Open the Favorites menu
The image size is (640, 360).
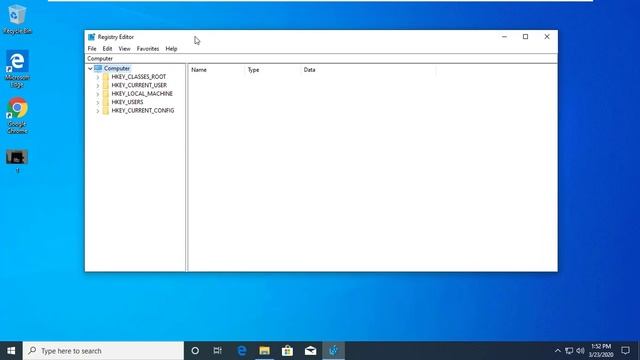(148, 49)
